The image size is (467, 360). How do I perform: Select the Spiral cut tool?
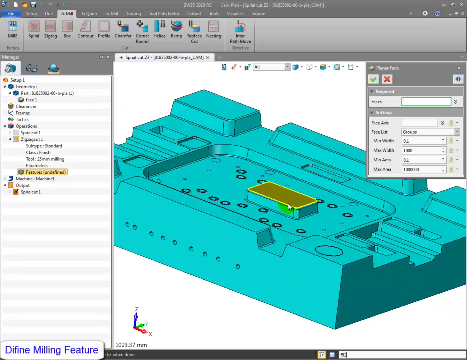[x=34, y=29]
